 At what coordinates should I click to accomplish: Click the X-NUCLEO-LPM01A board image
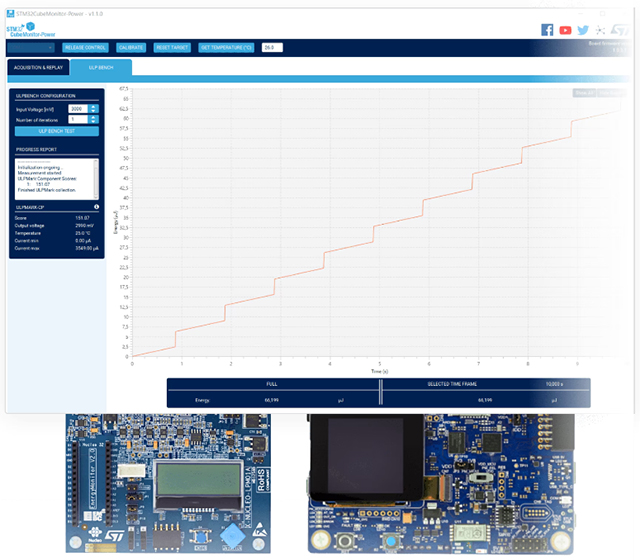pyautogui.click(x=168, y=483)
